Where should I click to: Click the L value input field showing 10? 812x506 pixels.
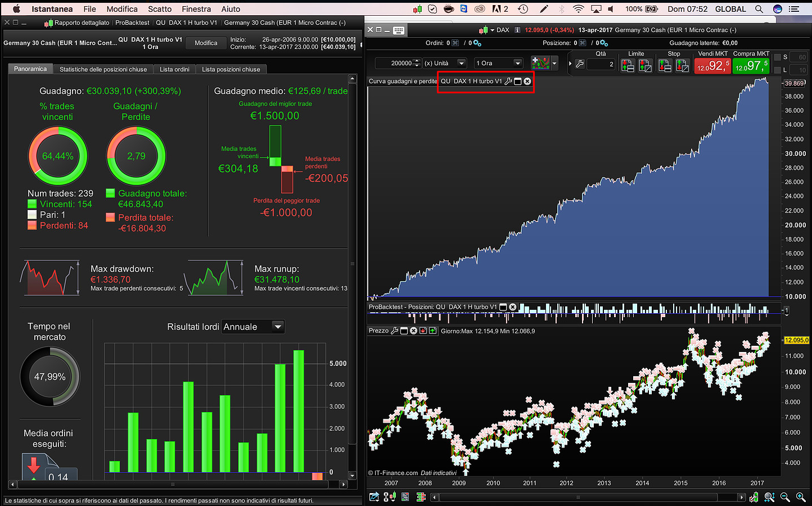click(799, 70)
